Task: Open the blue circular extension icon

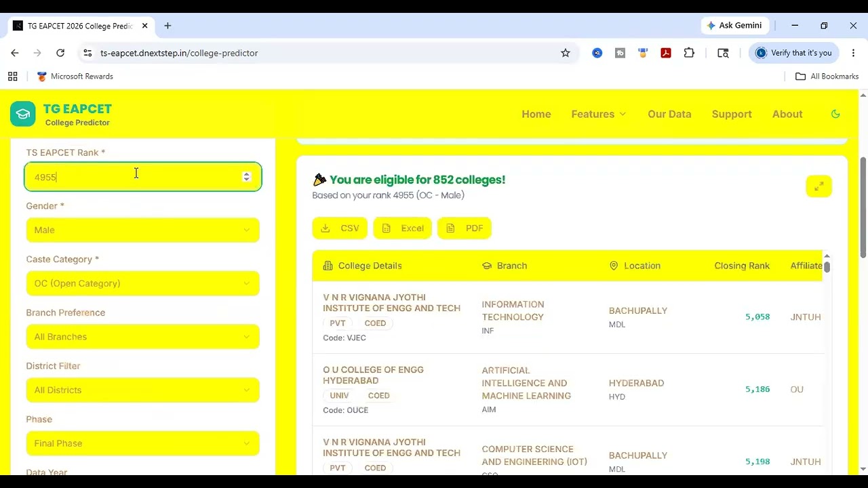Action: pyautogui.click(x=597, y=53)
